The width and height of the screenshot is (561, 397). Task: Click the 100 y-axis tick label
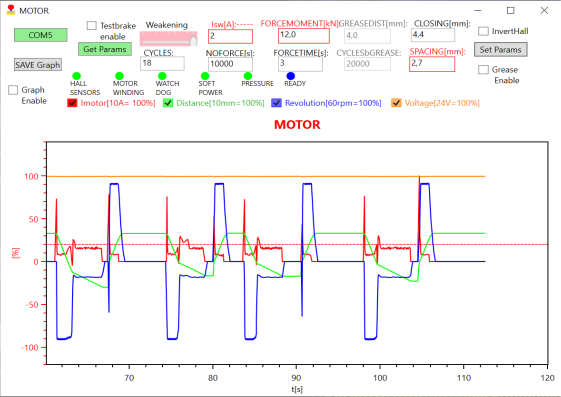point(31,176)
